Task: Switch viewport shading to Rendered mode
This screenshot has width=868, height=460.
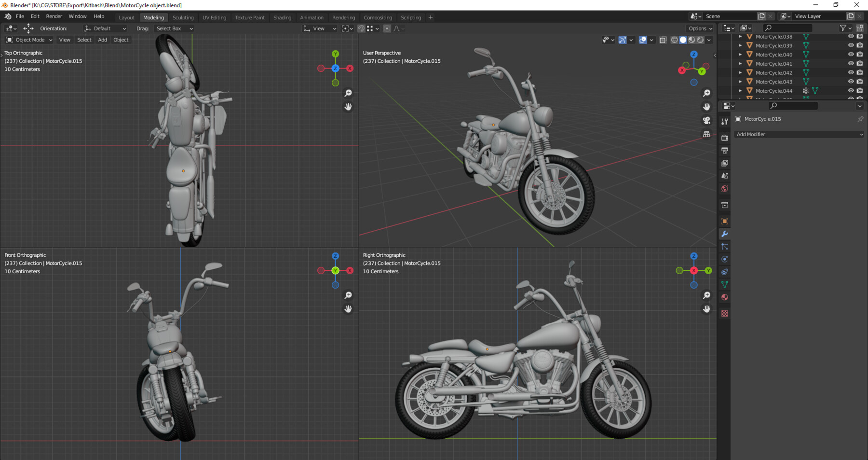Action: (x=700, y=40)
